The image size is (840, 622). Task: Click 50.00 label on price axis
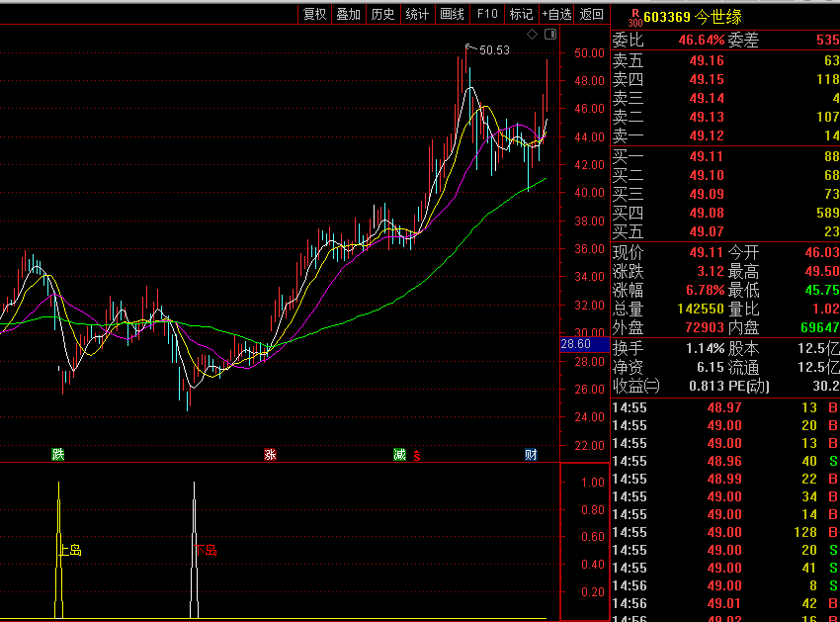589,53
